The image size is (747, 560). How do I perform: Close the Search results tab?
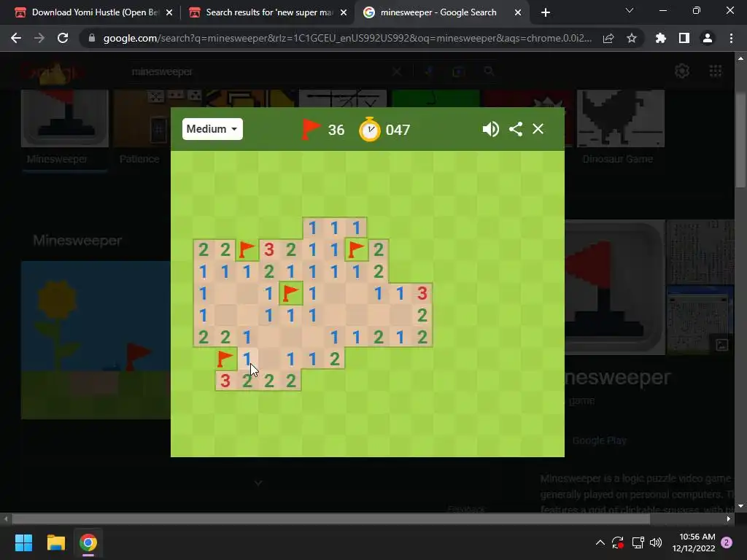344,12
